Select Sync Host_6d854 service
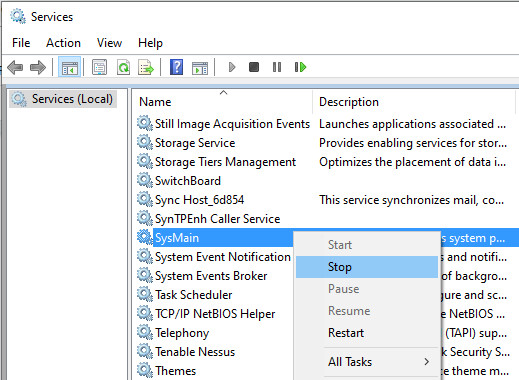Viewport: 519px width, 380px height. pos(199,200)
